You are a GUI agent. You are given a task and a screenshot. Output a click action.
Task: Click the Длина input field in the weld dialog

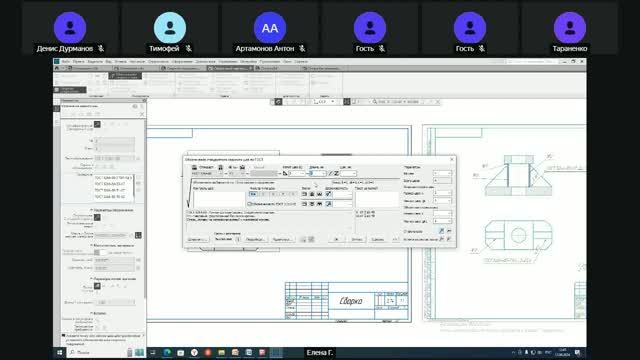pyautogui.click(x=318, y=173)
